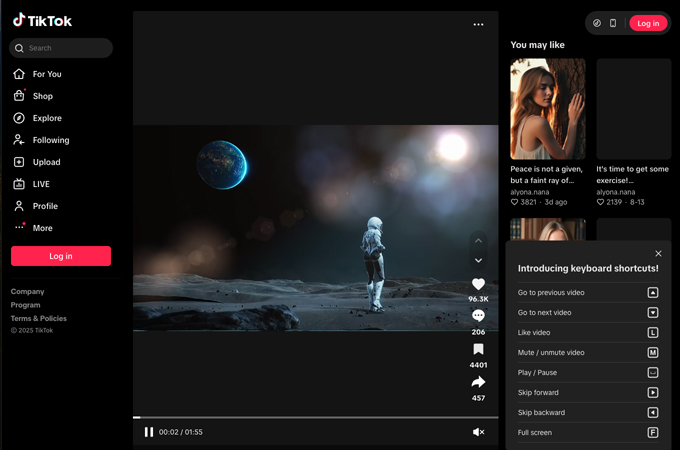Click the 'You may like' heading

537,45
